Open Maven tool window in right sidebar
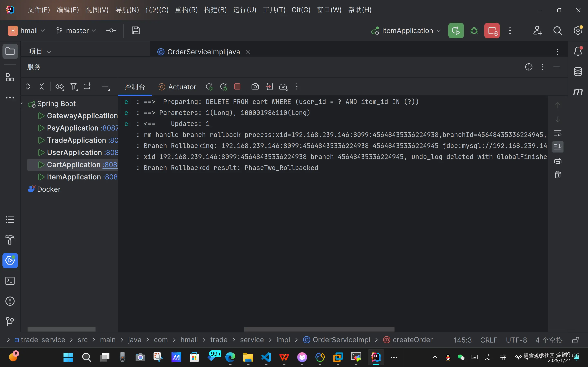Screen dimensions: 588x367 [x=578, y=92]
